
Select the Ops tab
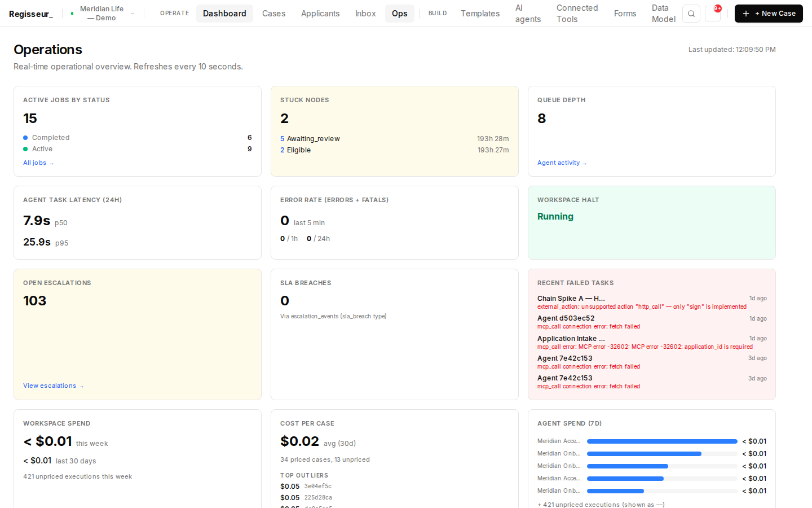click(x=400, y=14)
